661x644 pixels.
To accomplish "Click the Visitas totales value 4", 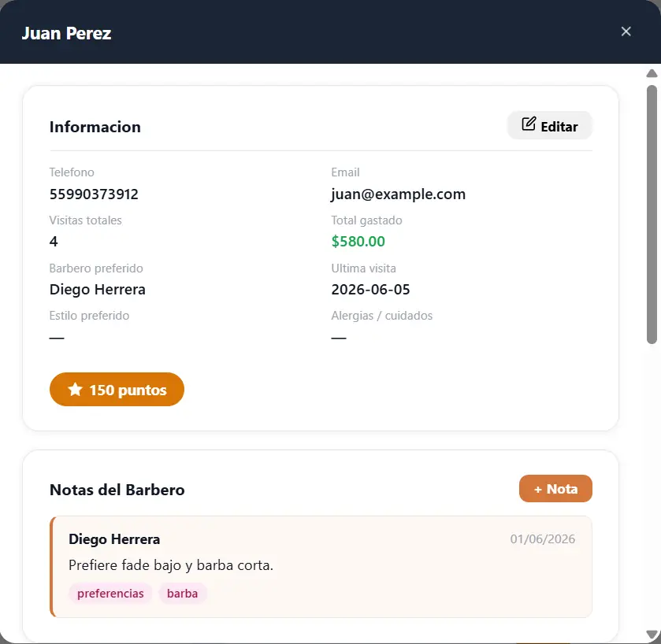I will [54, 242].
